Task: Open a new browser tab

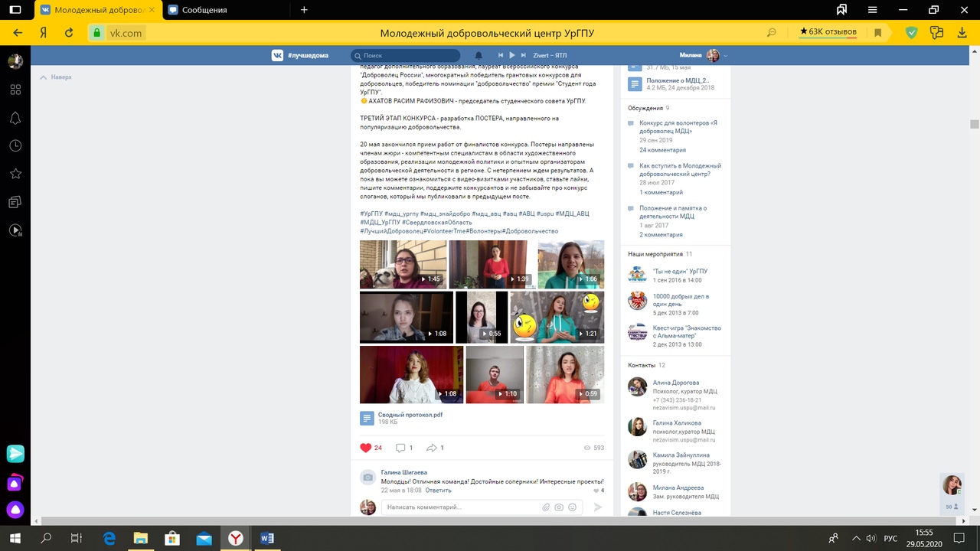Action: click(x=304, y=10)
